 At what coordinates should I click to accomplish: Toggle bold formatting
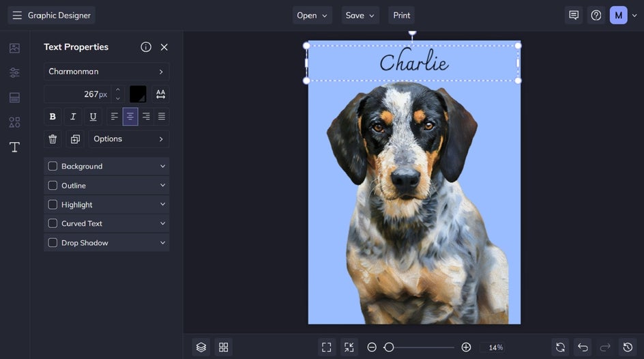pos(53,117)
